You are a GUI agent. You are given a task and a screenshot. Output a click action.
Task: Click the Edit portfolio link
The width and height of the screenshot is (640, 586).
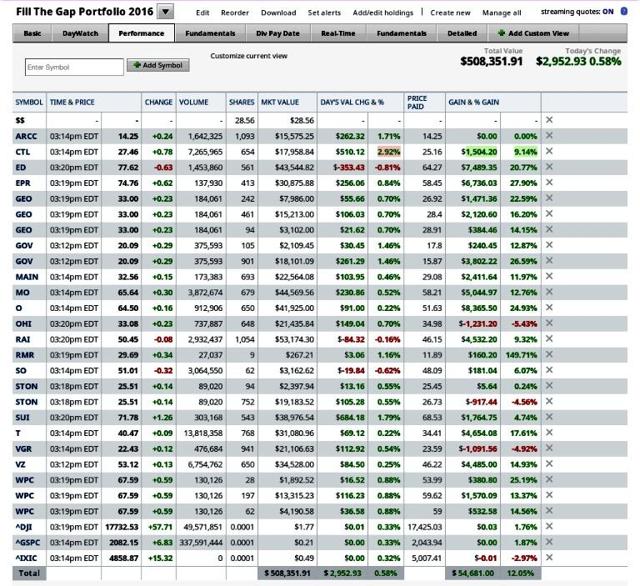pos(202,13)
